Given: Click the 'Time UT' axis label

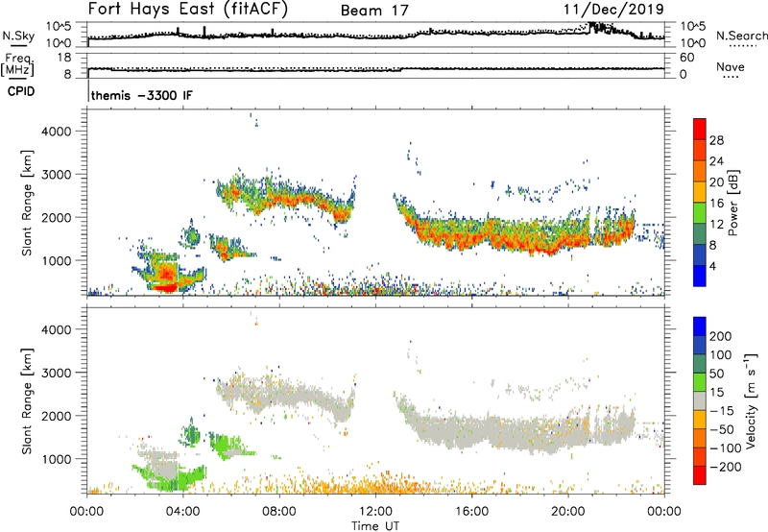Looking at the screenshot, I should [375, 525].
